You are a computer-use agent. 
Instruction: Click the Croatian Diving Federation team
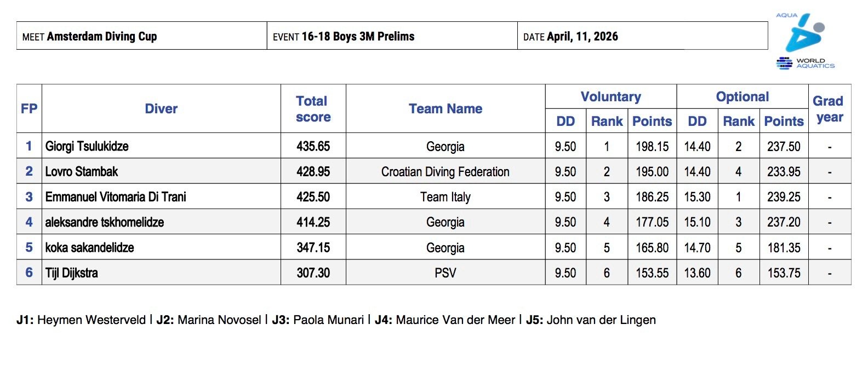pyautogui.click(x=445, y=172)
